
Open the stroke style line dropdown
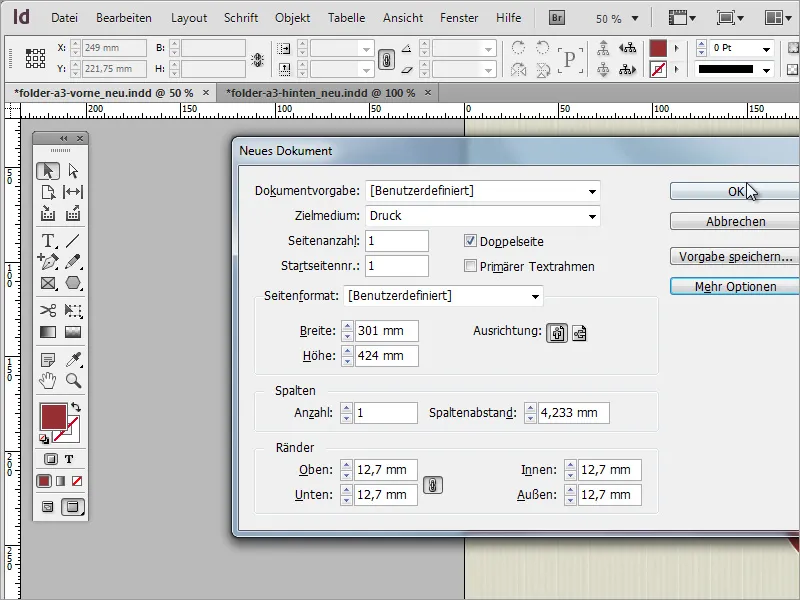[766, 70]
